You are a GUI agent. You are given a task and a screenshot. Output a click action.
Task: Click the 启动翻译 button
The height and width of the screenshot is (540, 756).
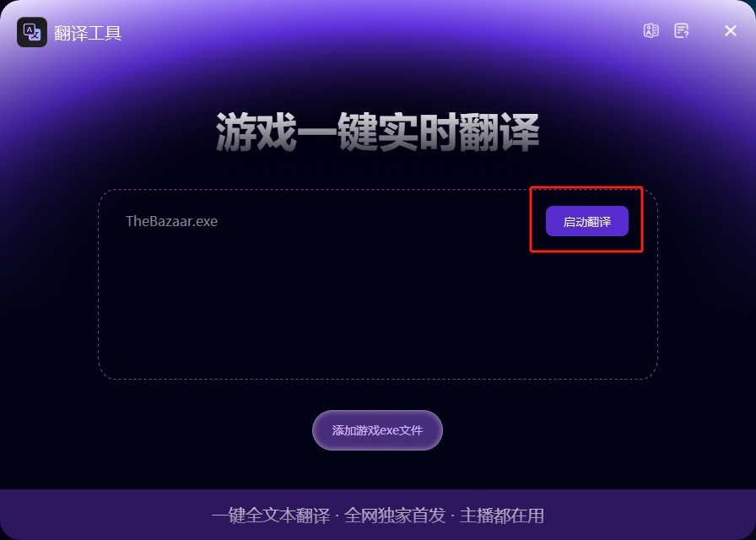coord(586,221)
